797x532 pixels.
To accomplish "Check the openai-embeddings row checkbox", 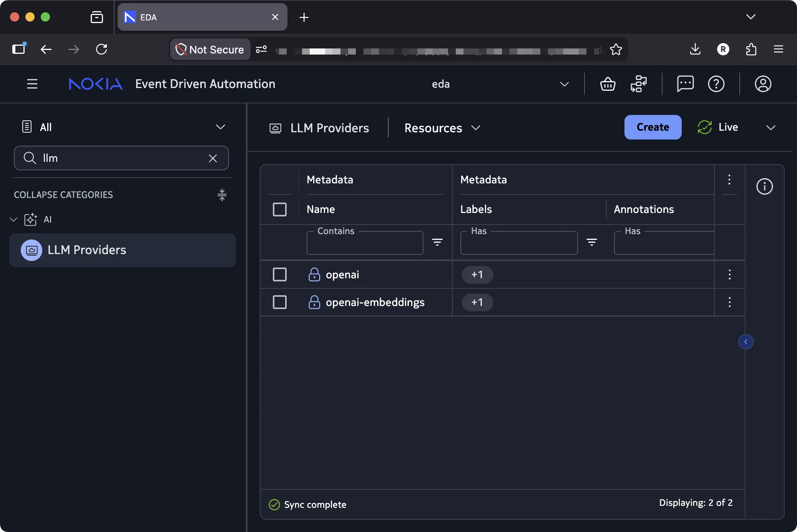I will (x=280, y=302).
